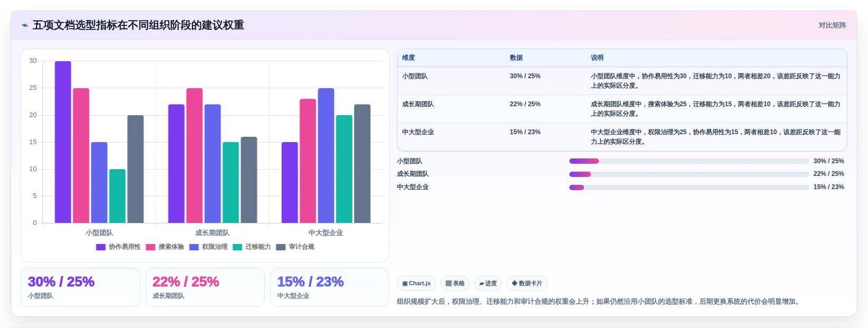Click the purple 协作易用性 bar for 小型团队
Image resolution: width=868 pixels, height=328 pixels.
[x=63, y=142]
